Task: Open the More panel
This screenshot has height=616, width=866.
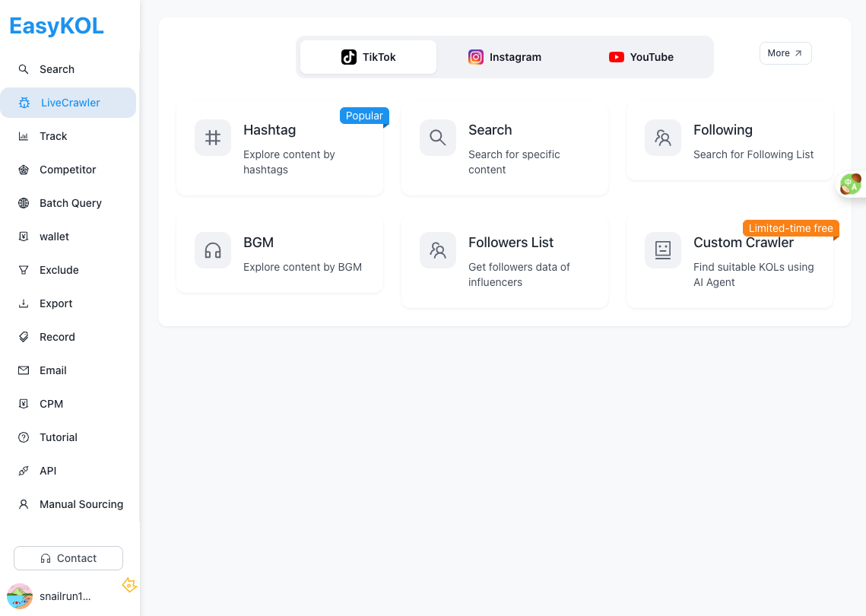Action: (785, 53)
